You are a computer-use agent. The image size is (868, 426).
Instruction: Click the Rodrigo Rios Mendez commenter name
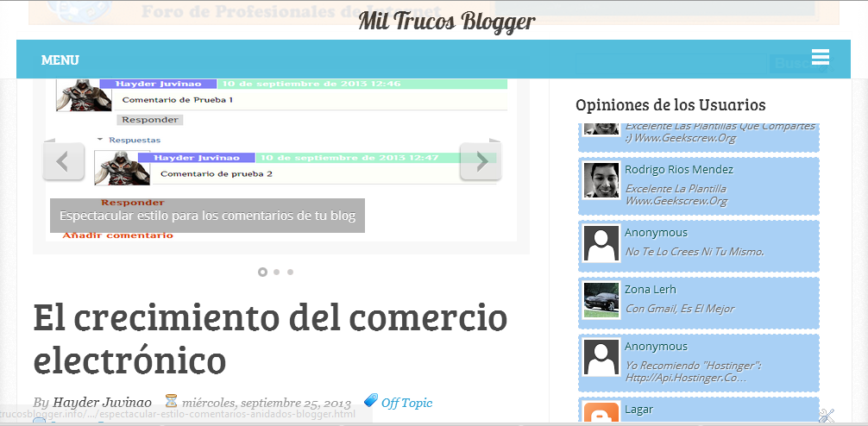pos(678,169)
